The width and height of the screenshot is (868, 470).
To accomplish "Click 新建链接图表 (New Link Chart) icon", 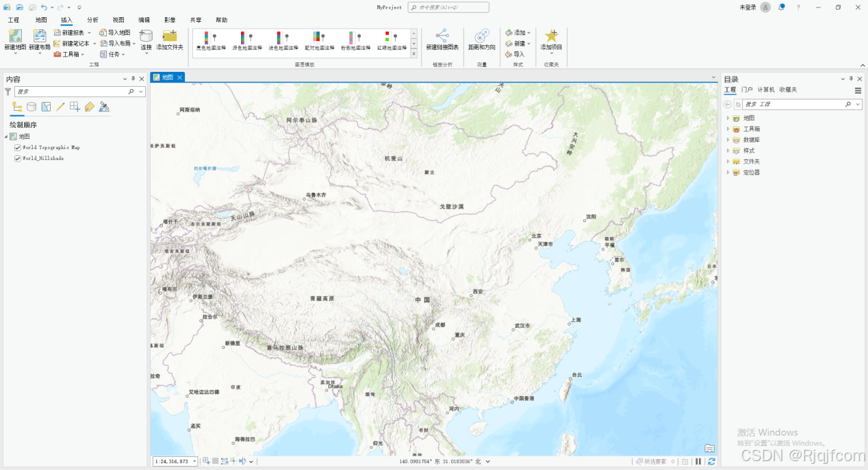I will pos(442,36).
